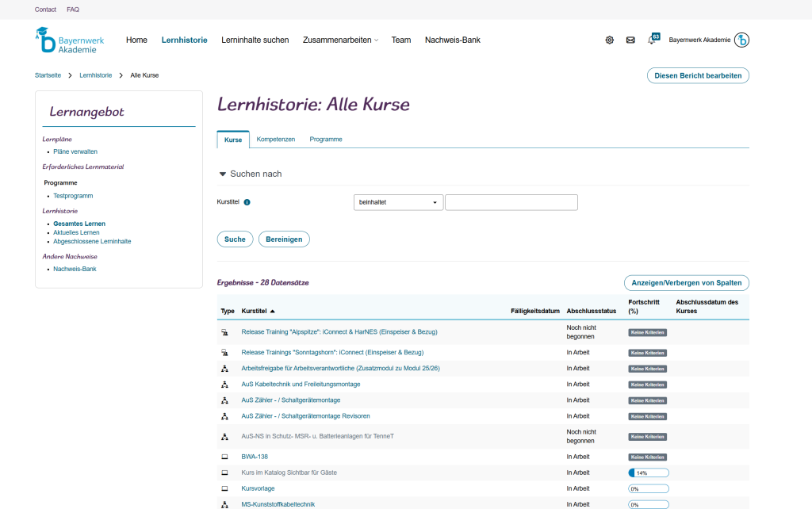Image resolution: width=812 pixels, height=509 pixels.
Task: Click type icon of AuS Zähler Schaltgerätemontage Revisoren row
Action: click(224, 416)
